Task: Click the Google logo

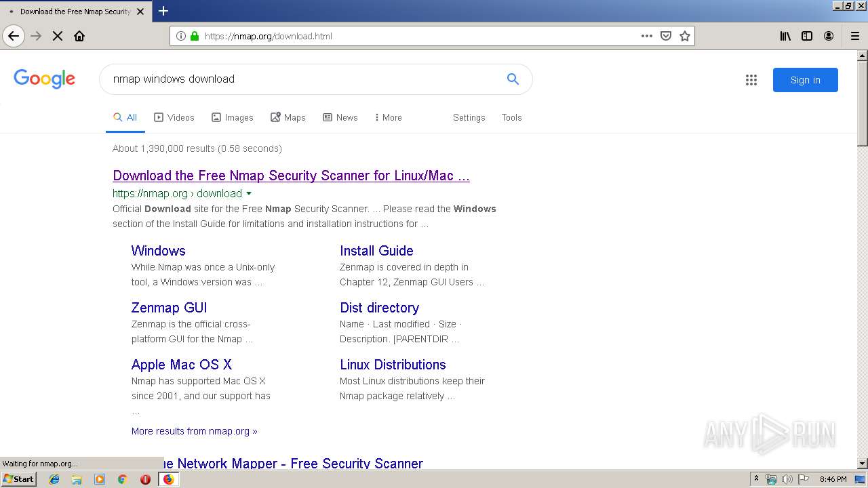Action: point(45,79)
